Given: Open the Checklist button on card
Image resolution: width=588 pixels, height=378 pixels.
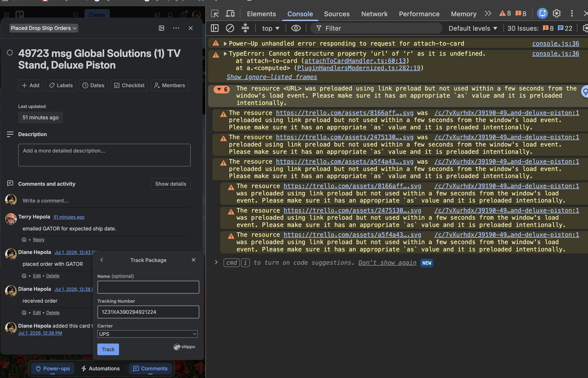Looking at the screenshot, I should click(129, 85).
